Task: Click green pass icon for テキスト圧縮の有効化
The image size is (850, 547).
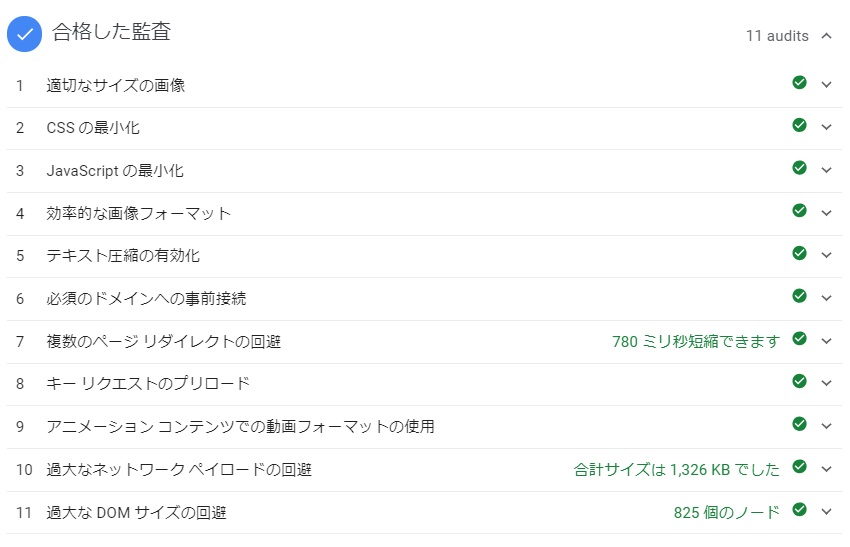Action: (x=799, y=253)
